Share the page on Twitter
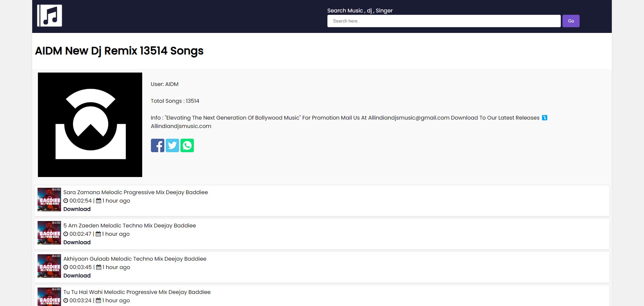The height and width of the screenshot is (306, 644). point(172,145)
